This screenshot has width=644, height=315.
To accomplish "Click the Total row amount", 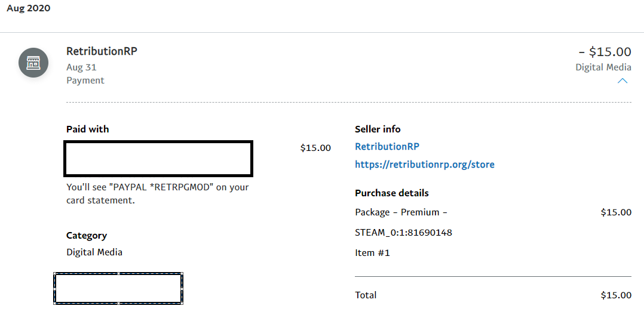I will [616, 295].
